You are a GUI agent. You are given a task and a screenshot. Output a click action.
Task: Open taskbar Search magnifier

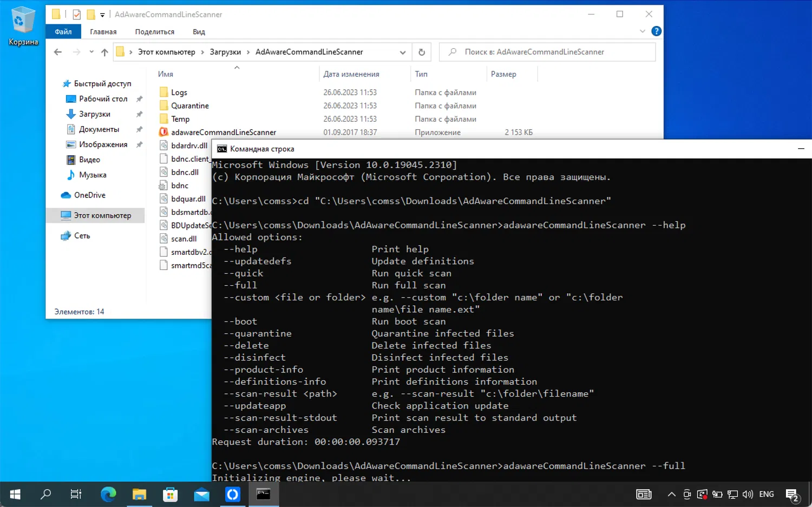tap(46, 494)
